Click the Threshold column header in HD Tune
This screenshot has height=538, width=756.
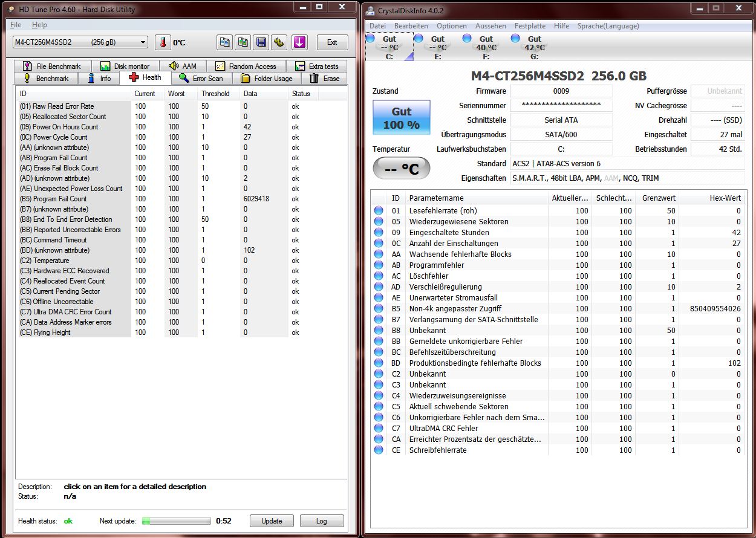click(x=218, y=94)
